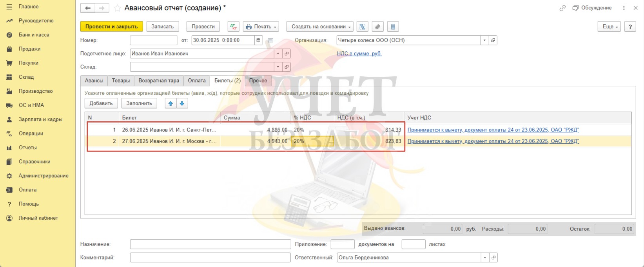Open Отчеты section in sidebar

(x=28, y=148)
